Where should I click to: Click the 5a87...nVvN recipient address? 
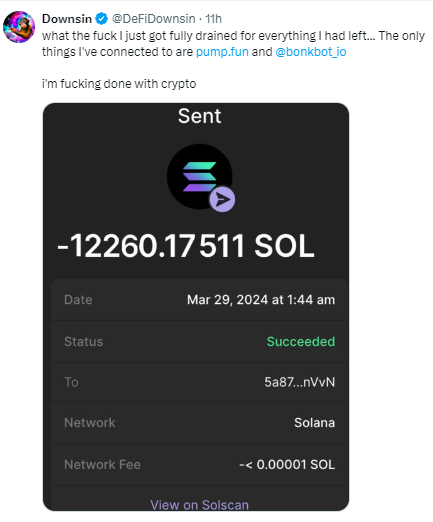point(299,382)
